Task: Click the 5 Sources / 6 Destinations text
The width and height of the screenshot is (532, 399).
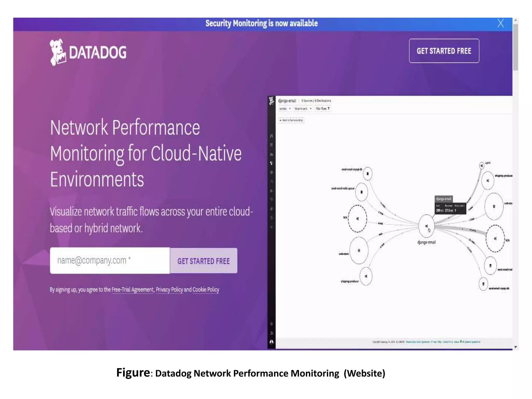Action: [x=316, y=101]
